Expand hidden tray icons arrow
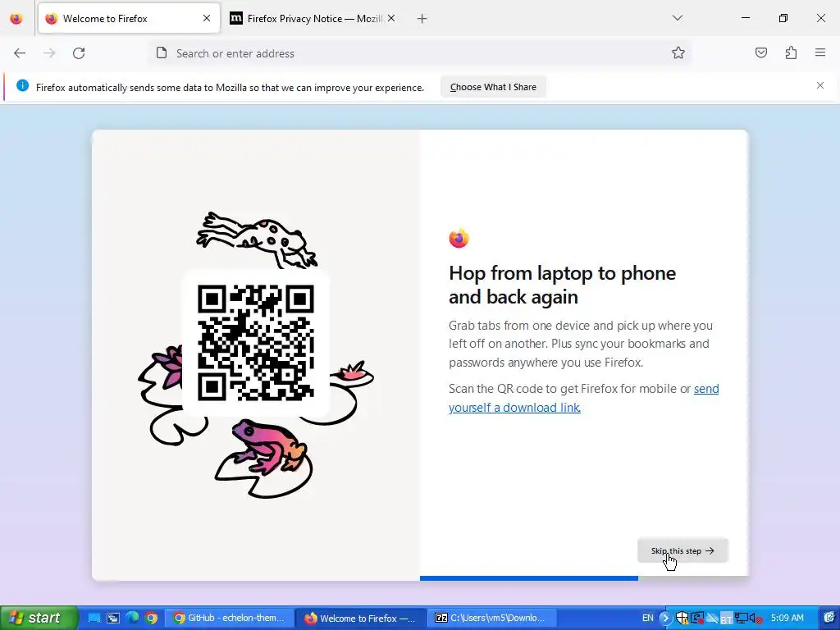 (x=666, y=618)
